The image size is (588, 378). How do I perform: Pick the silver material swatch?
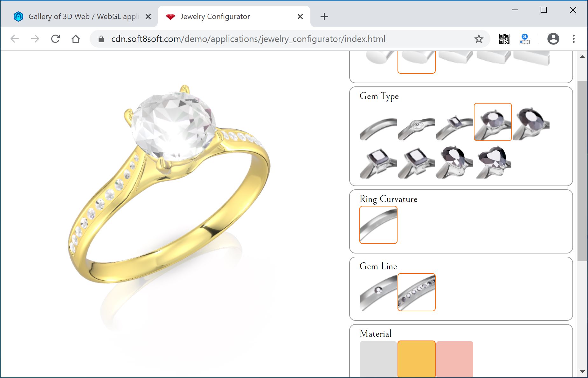[378, 359]
